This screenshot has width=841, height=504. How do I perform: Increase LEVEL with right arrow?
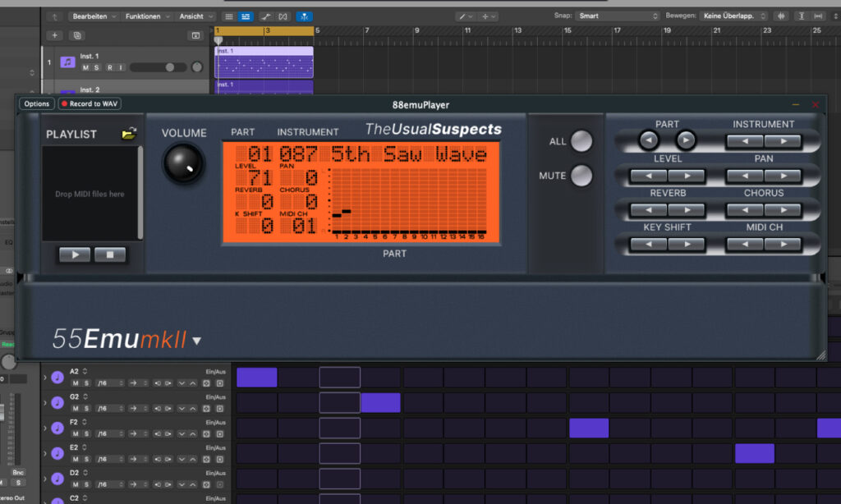point(687,176)
